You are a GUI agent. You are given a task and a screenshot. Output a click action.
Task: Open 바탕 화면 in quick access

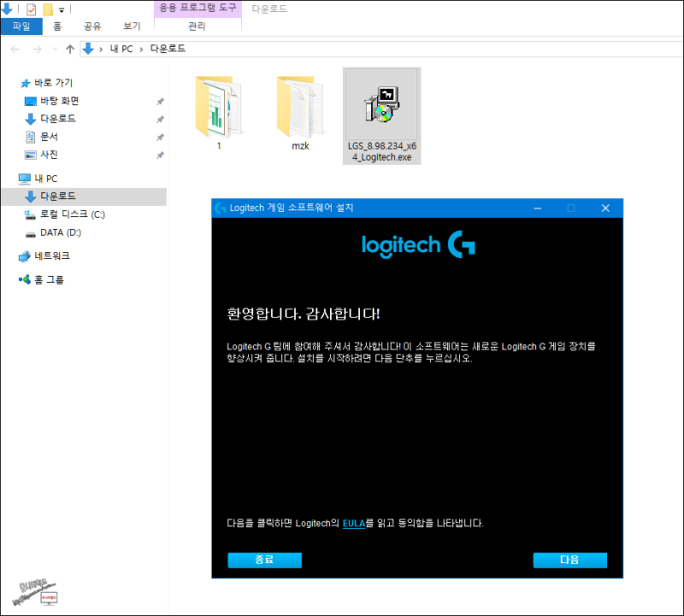tap(60, 101)
